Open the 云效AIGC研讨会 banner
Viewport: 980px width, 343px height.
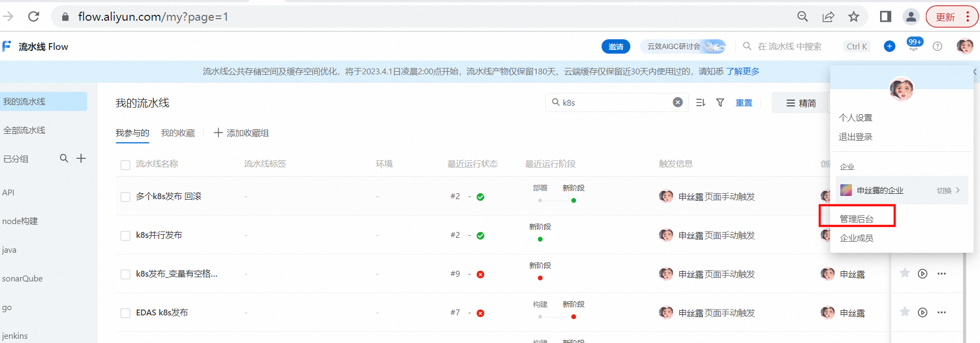[x=683, y=47]
